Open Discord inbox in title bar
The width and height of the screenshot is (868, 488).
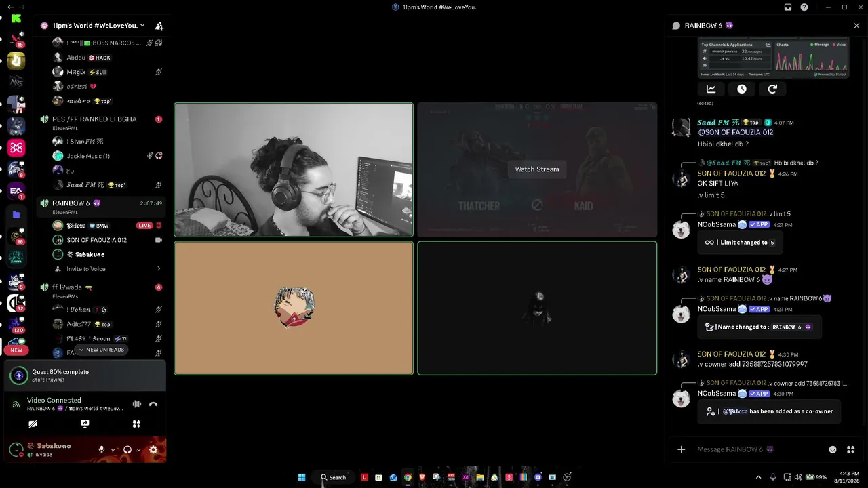click(x=788, y=7)
